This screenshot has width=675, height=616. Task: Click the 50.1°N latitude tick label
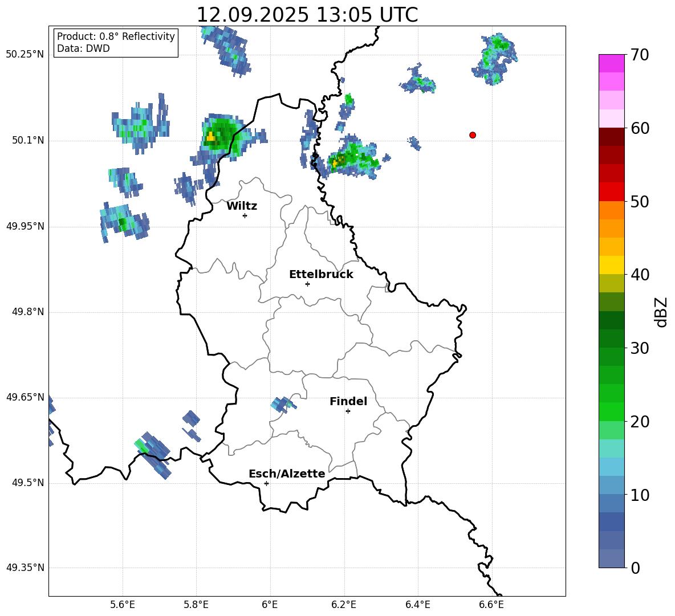28,141
